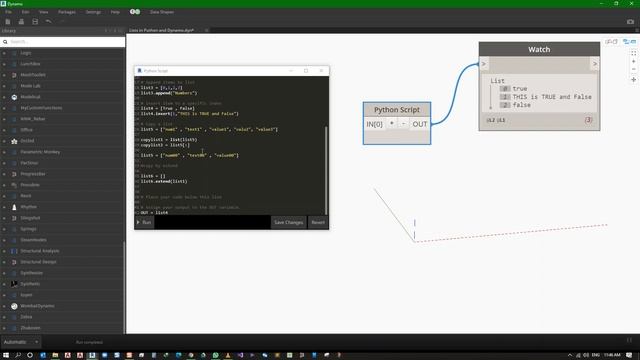Screen dimensions: 640x360
Task: Open the File menu
Action: tap(9, 12)
